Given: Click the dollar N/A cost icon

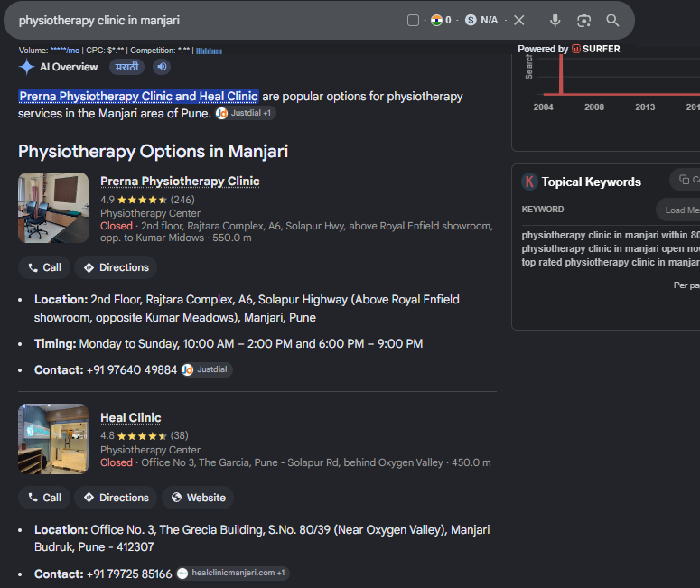Looking at the screenshot, I should (x=471, y=21).
